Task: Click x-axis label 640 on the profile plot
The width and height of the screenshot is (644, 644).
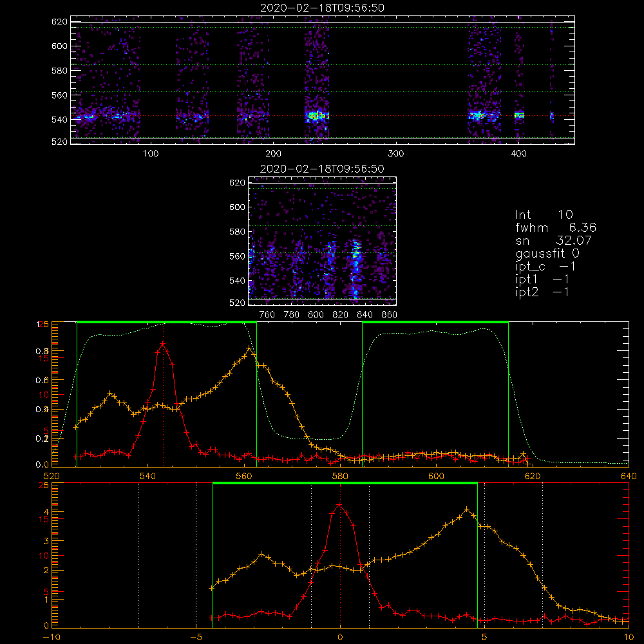Action: (629, 476)
